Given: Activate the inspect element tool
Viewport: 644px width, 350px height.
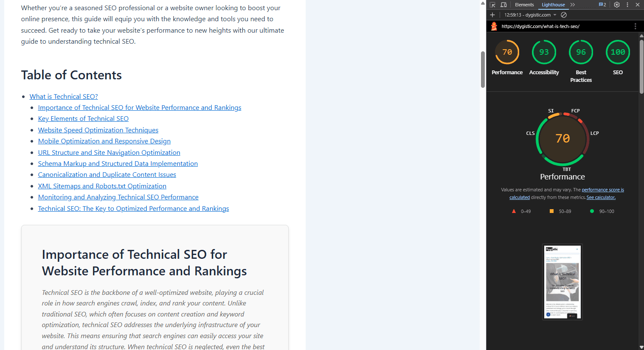Looking at the screenshot, I should [492, 5].
